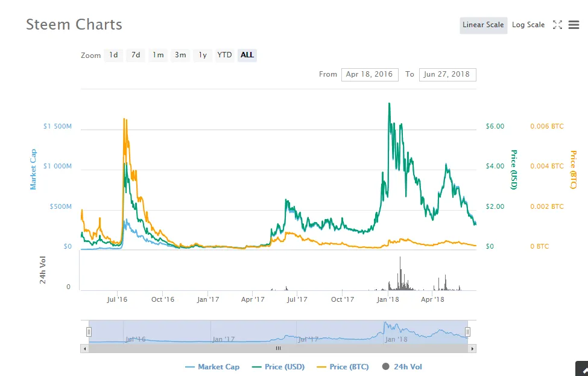Click the Jan '18 x-axis label
The height and width of the screenshot is (376, 588).
pos(388,299)
